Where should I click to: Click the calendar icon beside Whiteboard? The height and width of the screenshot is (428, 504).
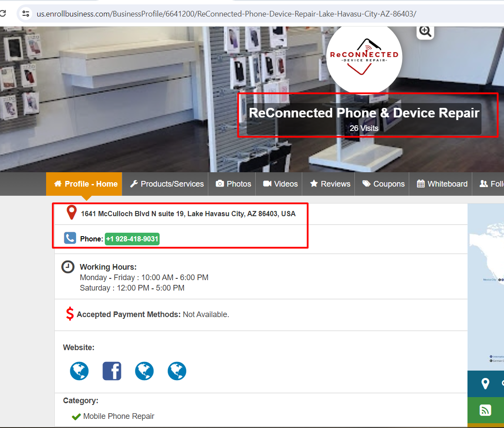pos(421,184)
